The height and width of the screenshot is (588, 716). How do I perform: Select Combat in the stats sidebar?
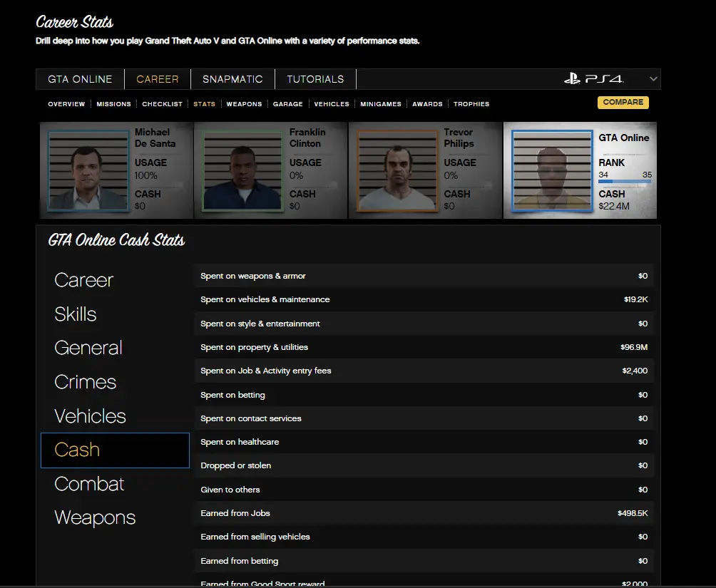(x=89, y=484)
